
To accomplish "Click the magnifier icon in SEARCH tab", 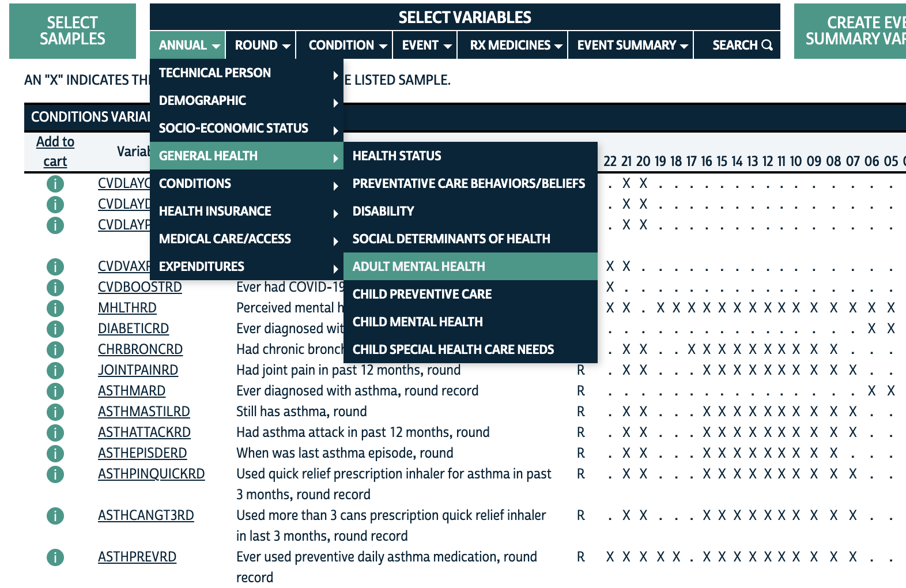I will (767, 45).
